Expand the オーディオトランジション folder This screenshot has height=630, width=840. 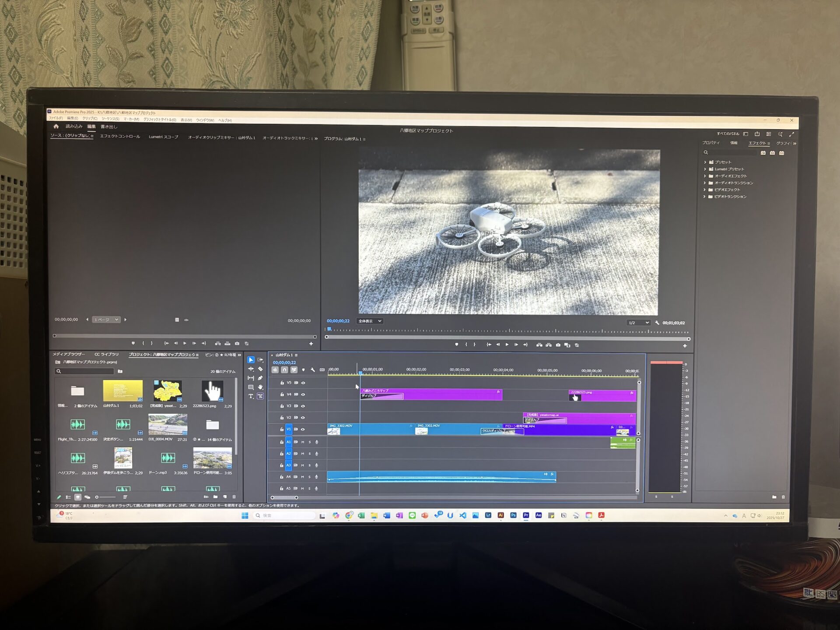pyautogui.click(x=705, y=183)
